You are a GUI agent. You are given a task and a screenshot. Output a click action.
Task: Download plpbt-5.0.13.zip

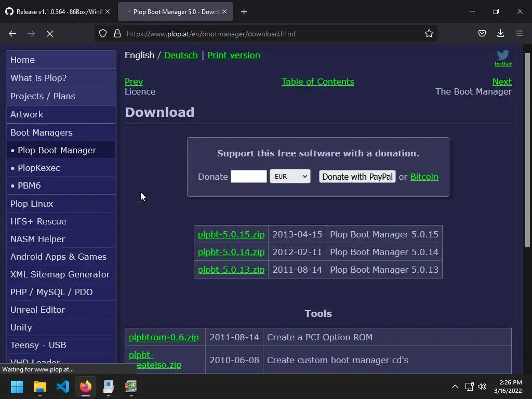[231, 270]
